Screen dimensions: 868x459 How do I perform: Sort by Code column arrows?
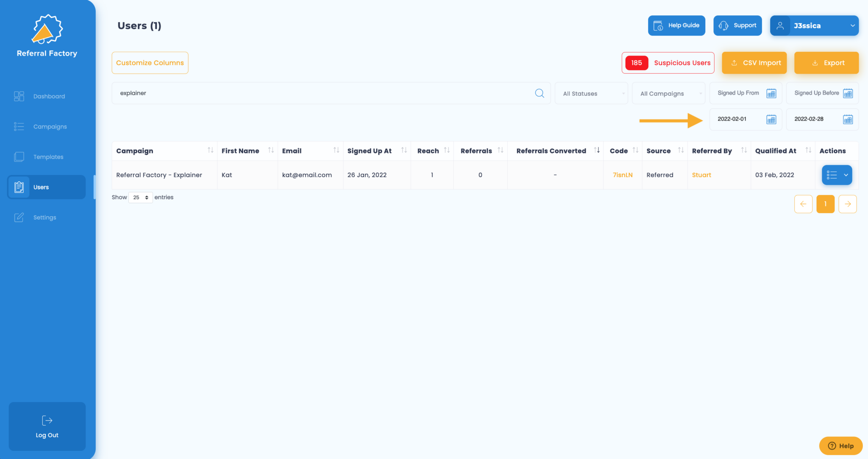(635, 150)
